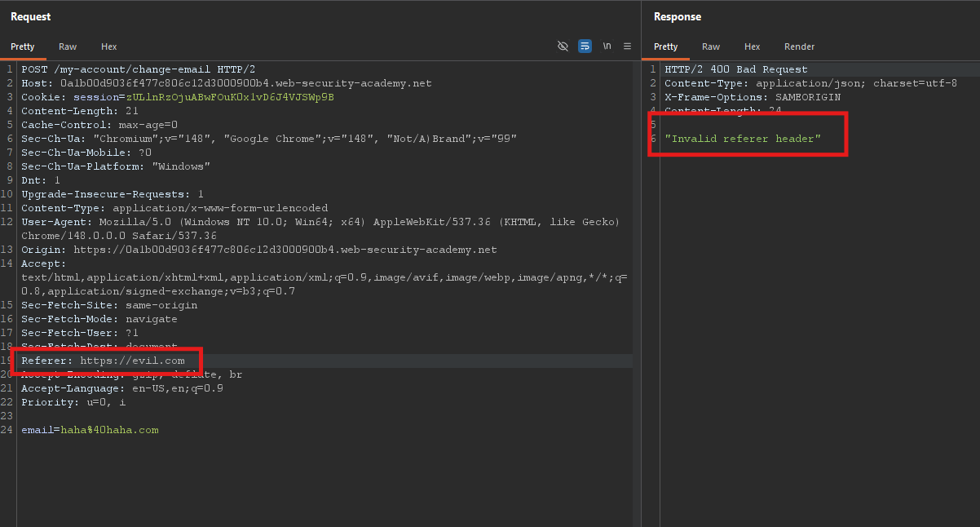Screen dimensions: 980x527
Task: Click the POST /my-account/change-email request line
Action: pyautogui.click(x=138, y=69)
